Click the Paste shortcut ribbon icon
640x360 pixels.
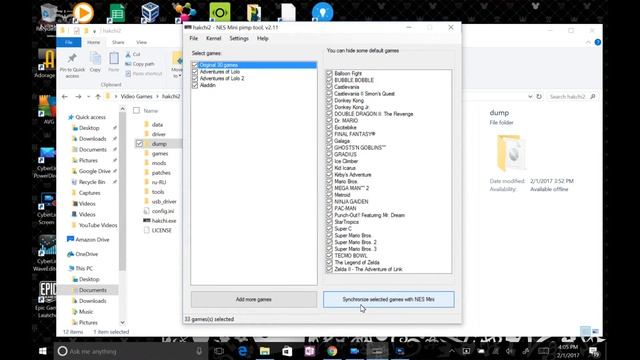coord(129,74)
